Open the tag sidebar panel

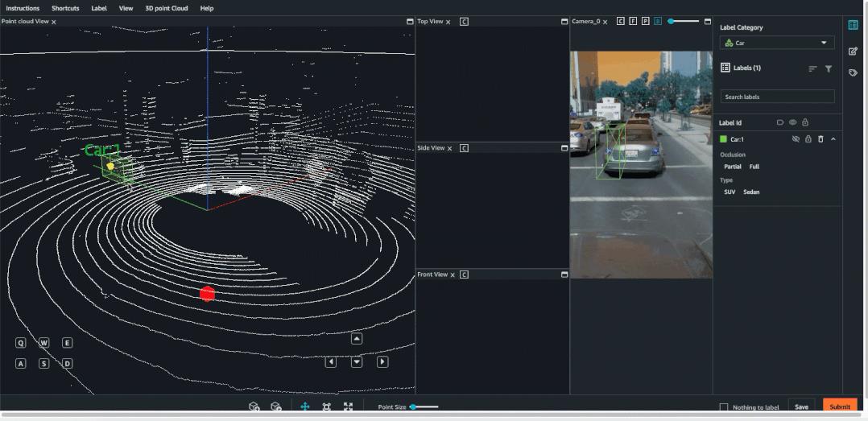coord(853,72)
